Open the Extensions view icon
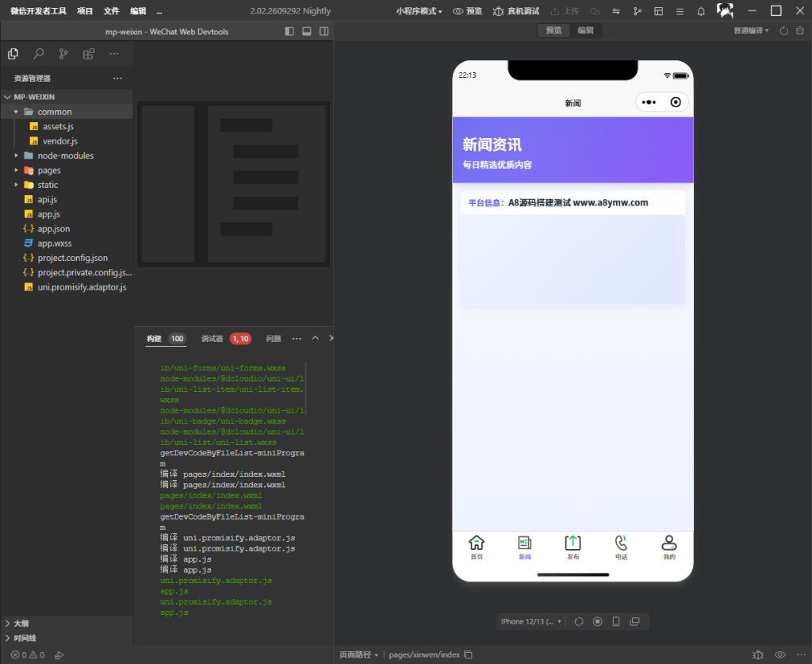Screen dimensions: 812x664 coord(89,54)
